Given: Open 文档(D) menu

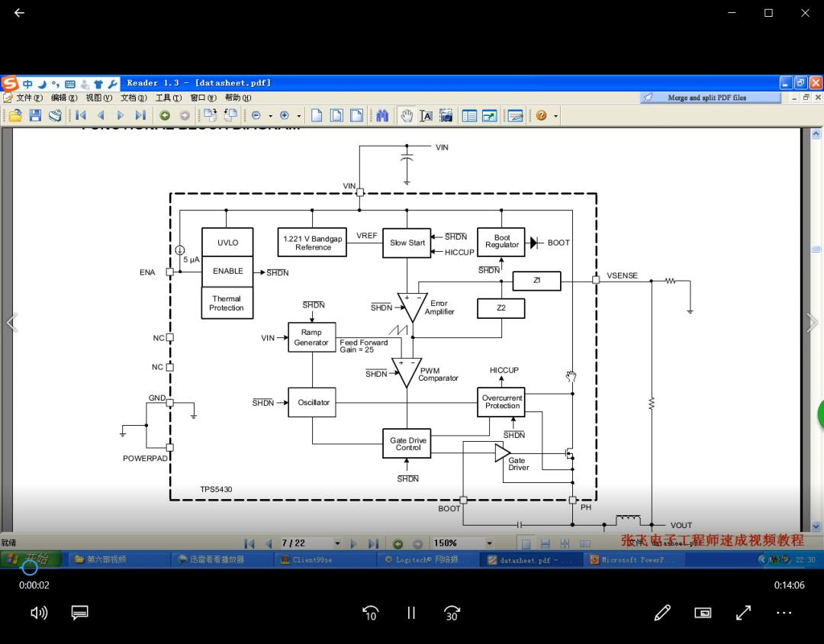Looking at the screenshot, I should 134,98.
